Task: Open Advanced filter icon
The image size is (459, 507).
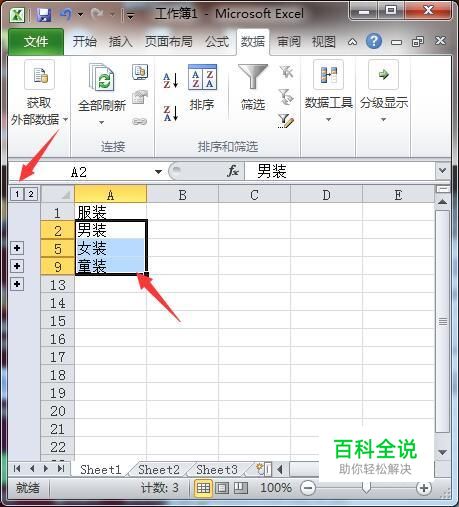Action: coord(286,121)
